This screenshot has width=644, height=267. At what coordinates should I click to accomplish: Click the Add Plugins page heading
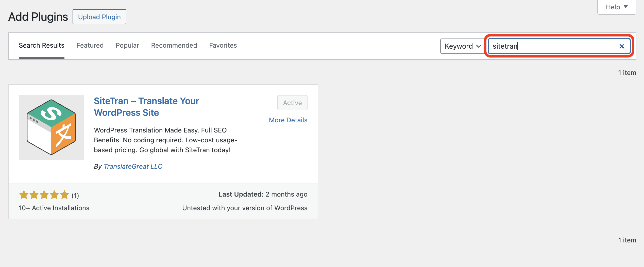[38, 17]
